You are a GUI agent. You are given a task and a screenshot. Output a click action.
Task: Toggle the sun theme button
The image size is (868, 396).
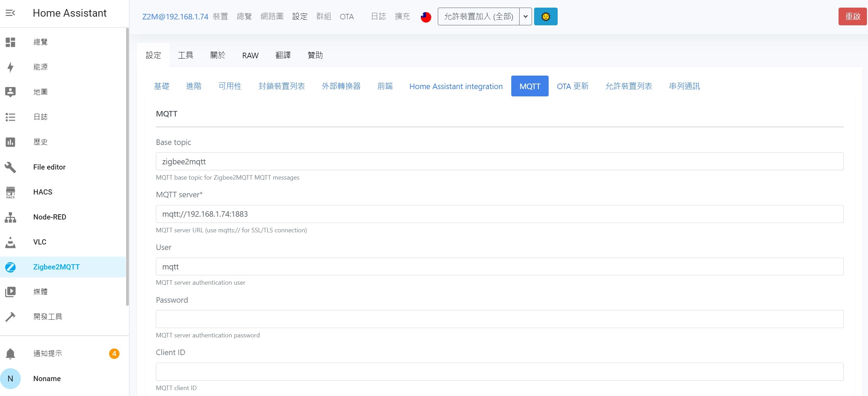coord(546,16)
